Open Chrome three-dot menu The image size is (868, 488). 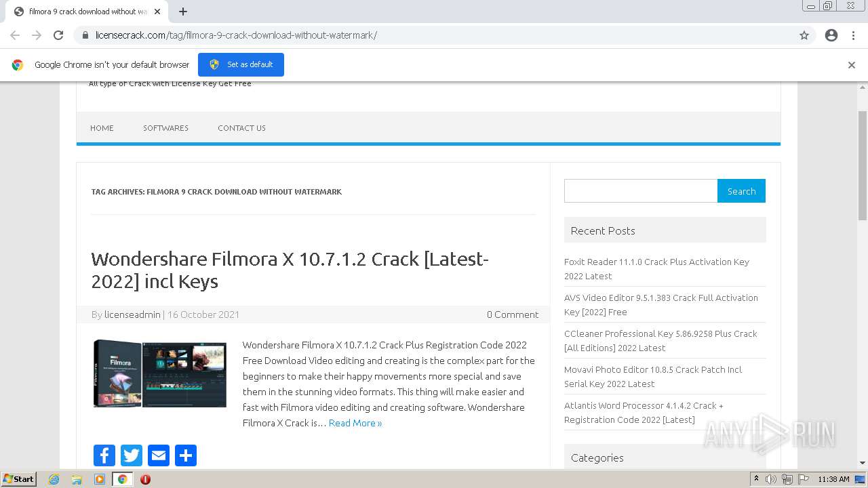coord(853,35)
